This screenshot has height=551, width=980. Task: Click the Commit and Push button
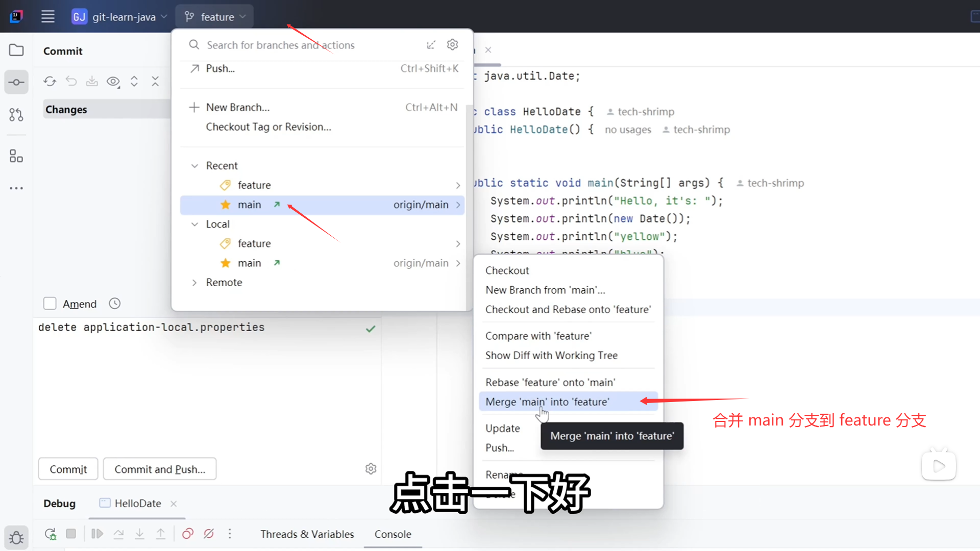(159, 469)
